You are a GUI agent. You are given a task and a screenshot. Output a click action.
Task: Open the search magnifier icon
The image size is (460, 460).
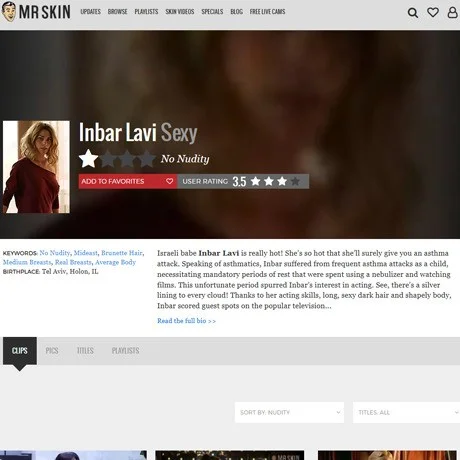click(x=413, y=13)
